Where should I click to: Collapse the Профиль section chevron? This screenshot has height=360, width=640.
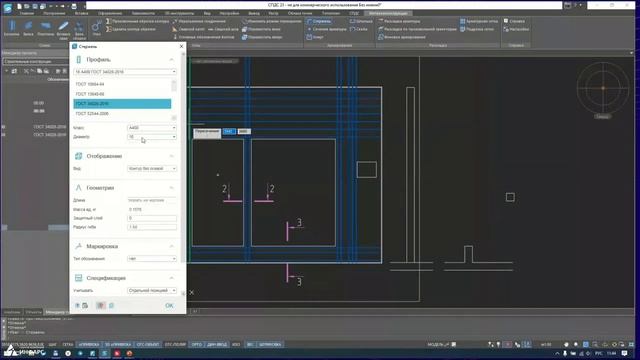171,60
